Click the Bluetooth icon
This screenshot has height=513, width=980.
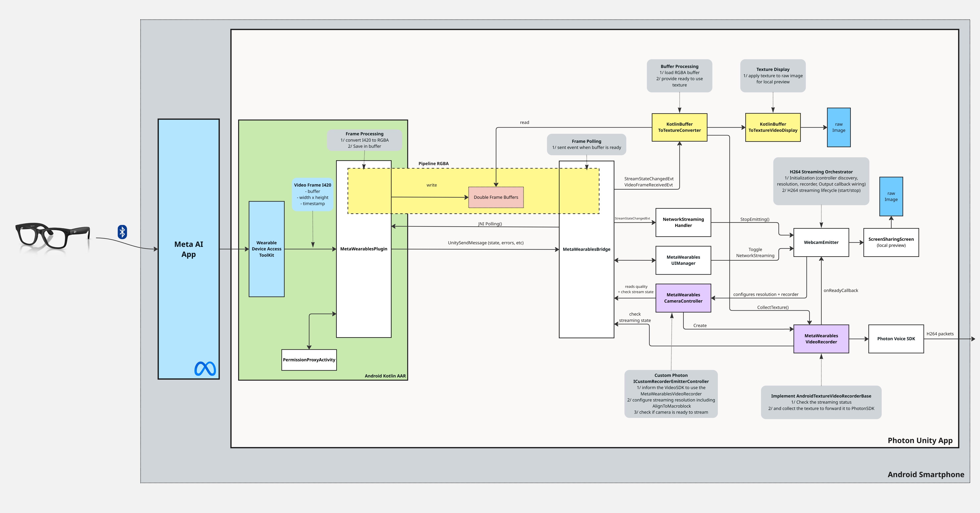coord(122,232)
